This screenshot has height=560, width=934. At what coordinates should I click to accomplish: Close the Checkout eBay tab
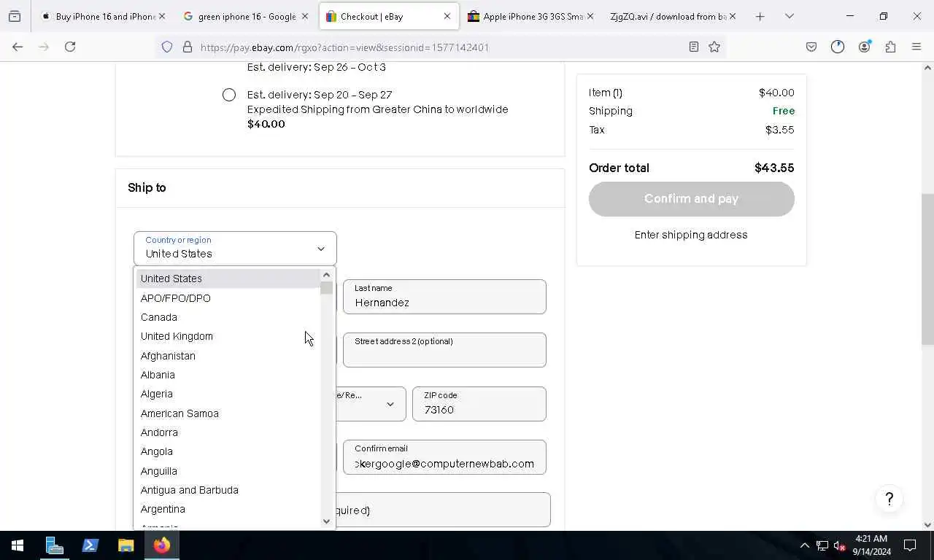[x=447, y=16]
